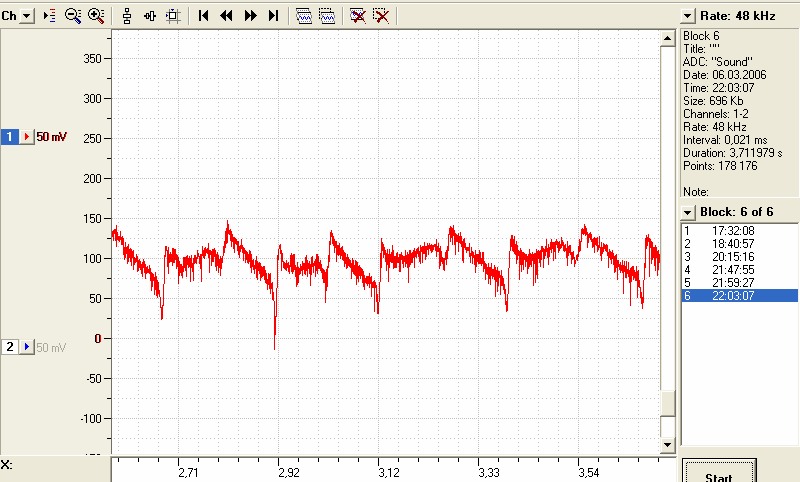The height and width of the screenshot is (482, 800).
Task: Open the Block: 6 of 6 dropdown arrow
Action: click(688, 212)
